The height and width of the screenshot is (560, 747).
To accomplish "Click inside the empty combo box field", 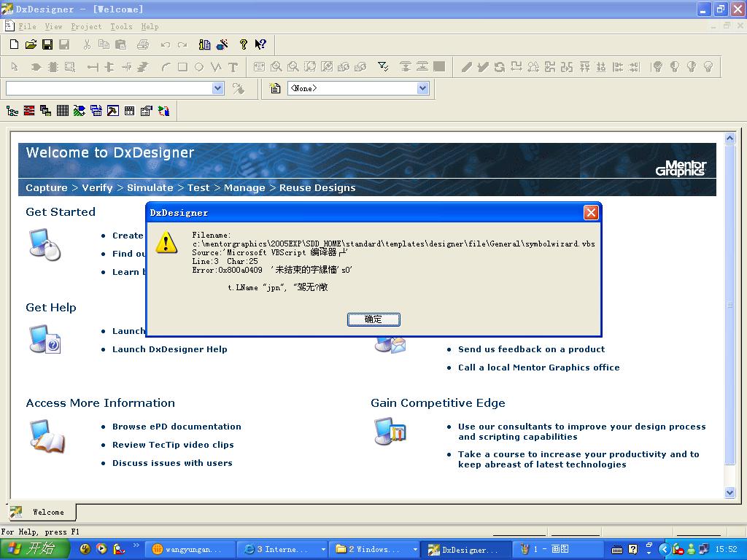I will pos(109,88).
